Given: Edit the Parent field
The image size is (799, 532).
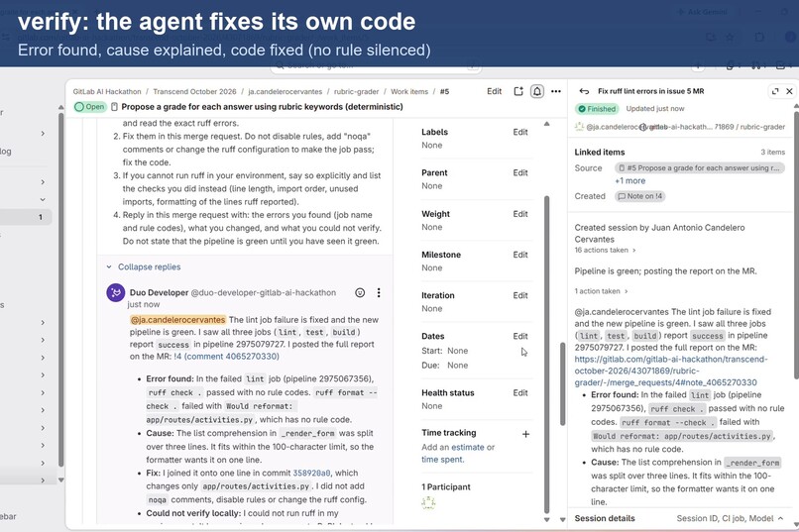Looking at the screenshot, I should [x=520, y=172].
